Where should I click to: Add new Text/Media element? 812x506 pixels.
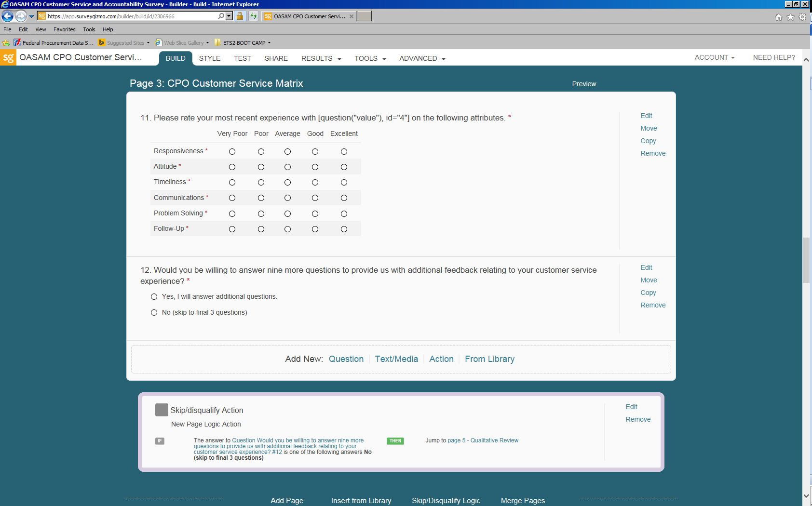[396, 359]
